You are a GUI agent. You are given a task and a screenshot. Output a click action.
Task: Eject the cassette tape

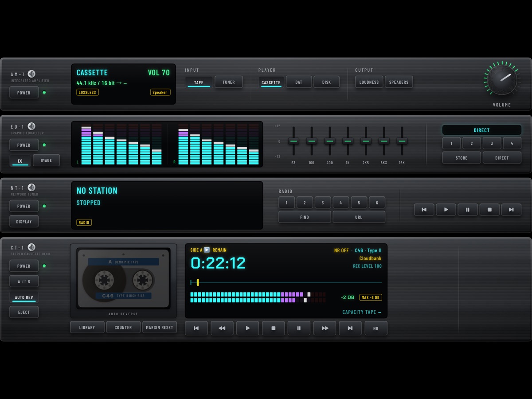(24, 312)
